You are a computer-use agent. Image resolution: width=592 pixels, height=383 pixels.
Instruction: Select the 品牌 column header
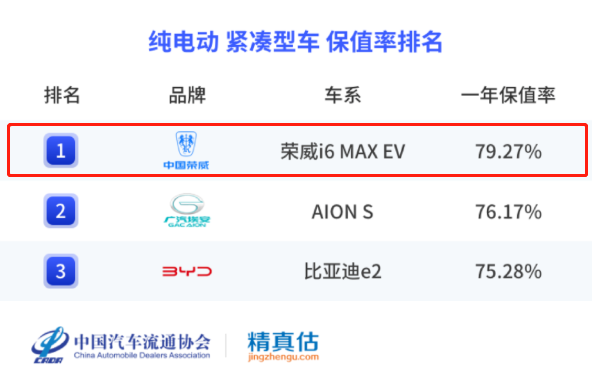coord(187,95)
